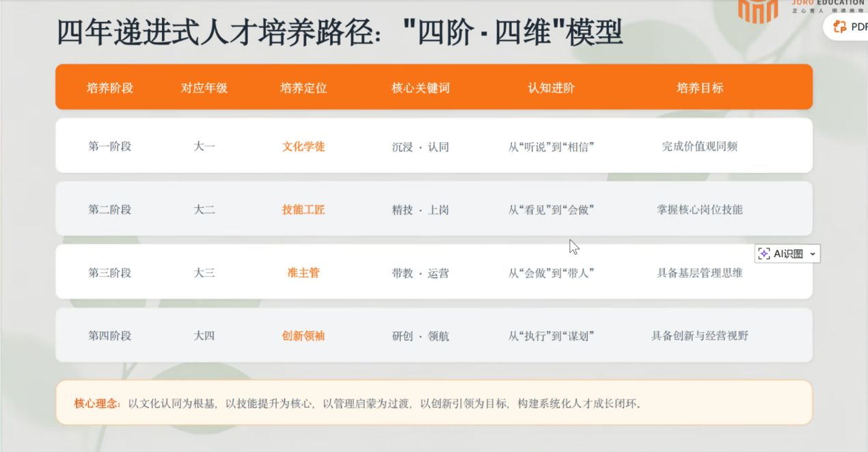Click the orange 技能工匠 text

coord(303,209)
